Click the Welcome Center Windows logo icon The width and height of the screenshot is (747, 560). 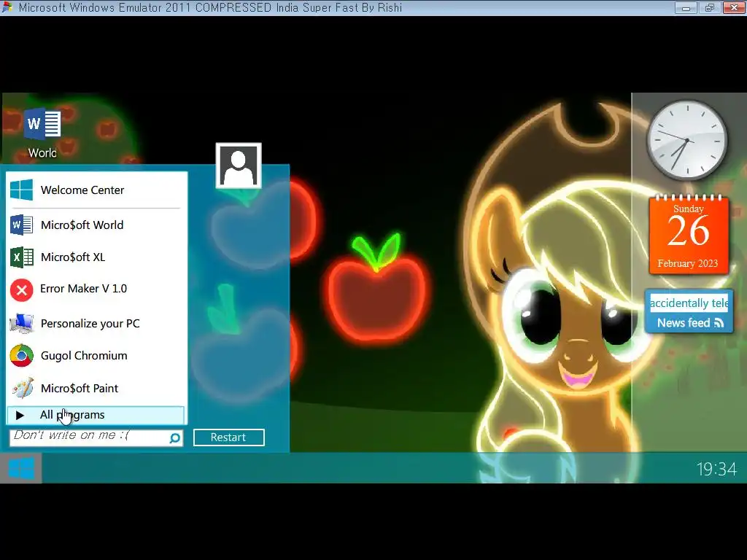[x=21, y=190]
